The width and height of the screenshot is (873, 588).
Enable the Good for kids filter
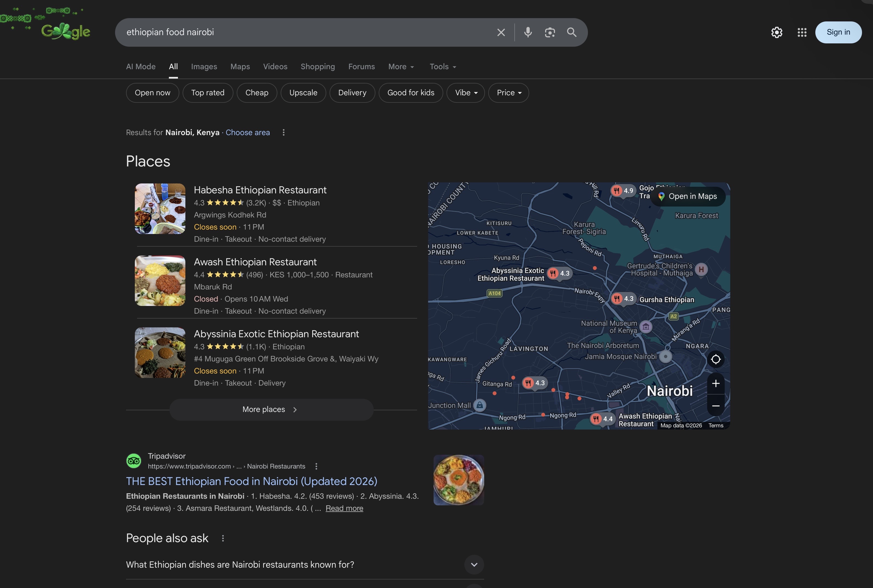pos(411,93)
